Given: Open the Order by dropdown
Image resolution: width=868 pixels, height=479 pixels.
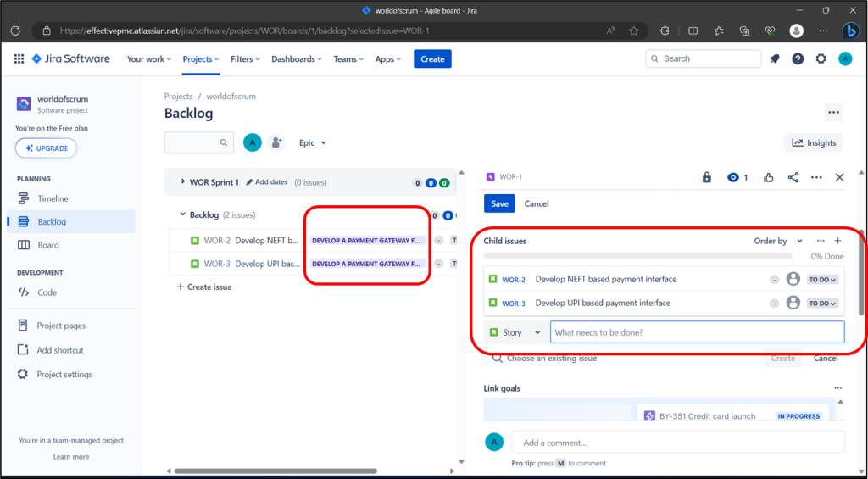Looking at the screenshot, I should 778,241.
